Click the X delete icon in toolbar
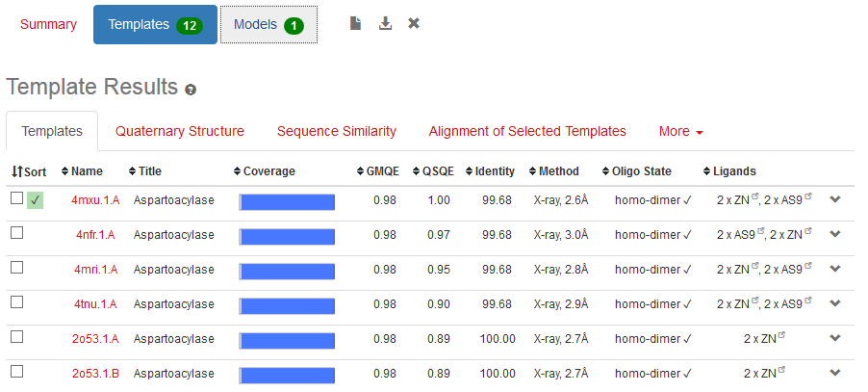The height and width of the screenshot is (392, 868). pos(414,23)
